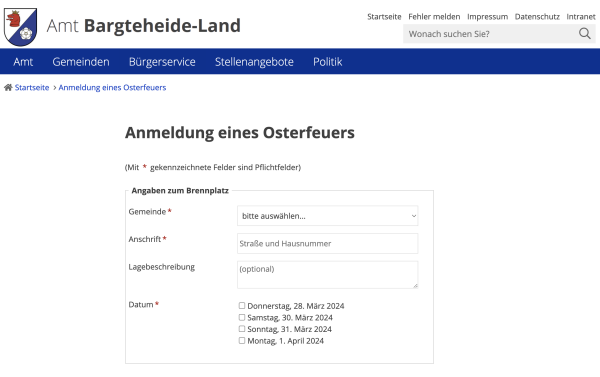Tick the Samstag, 30. März 2024 checkbox

click(242, 317)
